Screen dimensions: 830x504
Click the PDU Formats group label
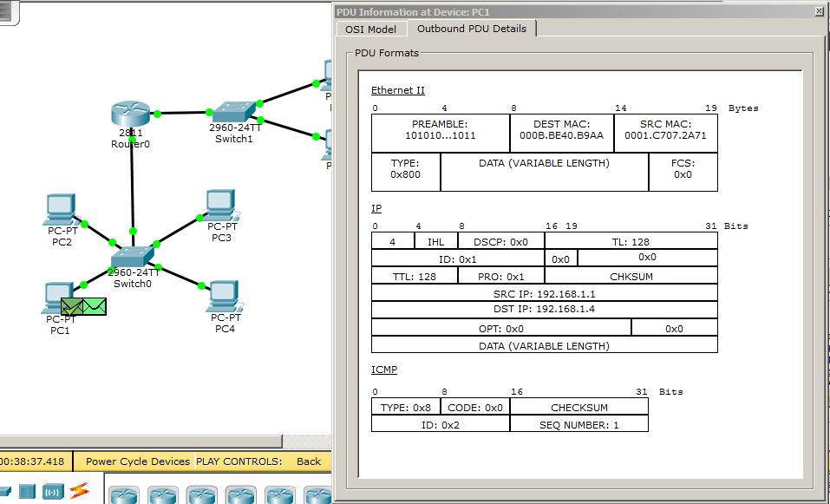(x=387, y=53)
